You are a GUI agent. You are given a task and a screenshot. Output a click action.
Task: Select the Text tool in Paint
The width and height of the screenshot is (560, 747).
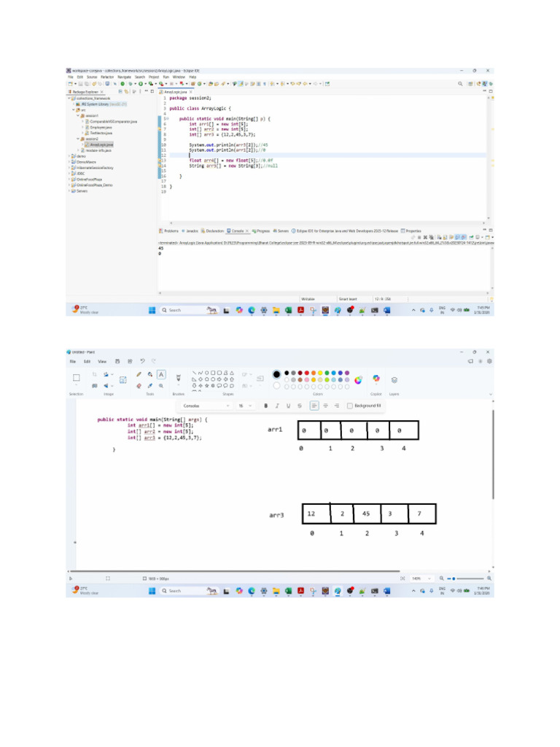point(161,374)
